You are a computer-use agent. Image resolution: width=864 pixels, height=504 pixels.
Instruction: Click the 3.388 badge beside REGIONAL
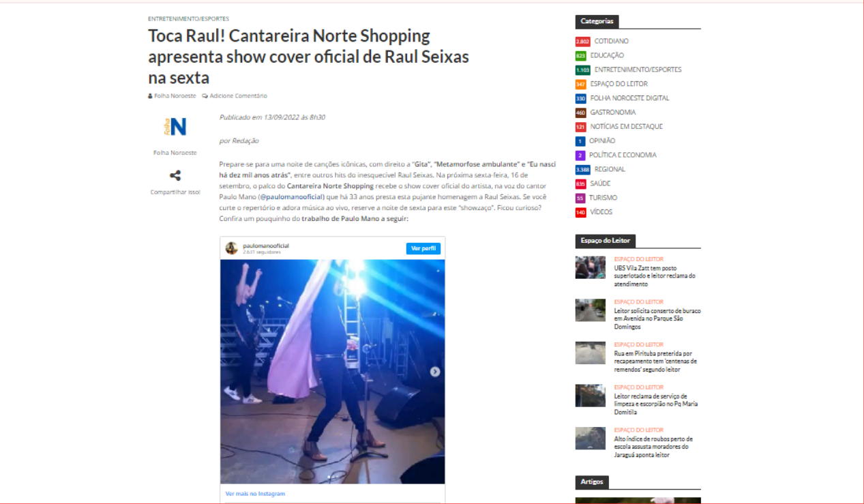[x=582, y=170]
